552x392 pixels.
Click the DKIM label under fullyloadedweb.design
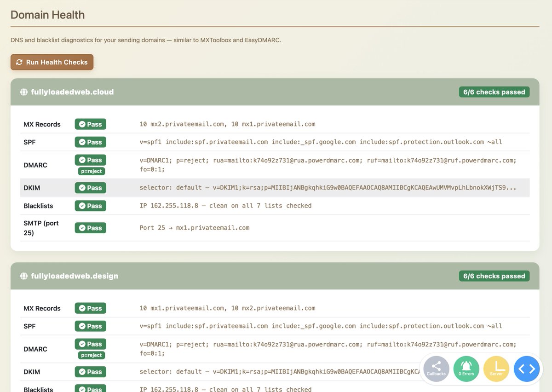32,372
